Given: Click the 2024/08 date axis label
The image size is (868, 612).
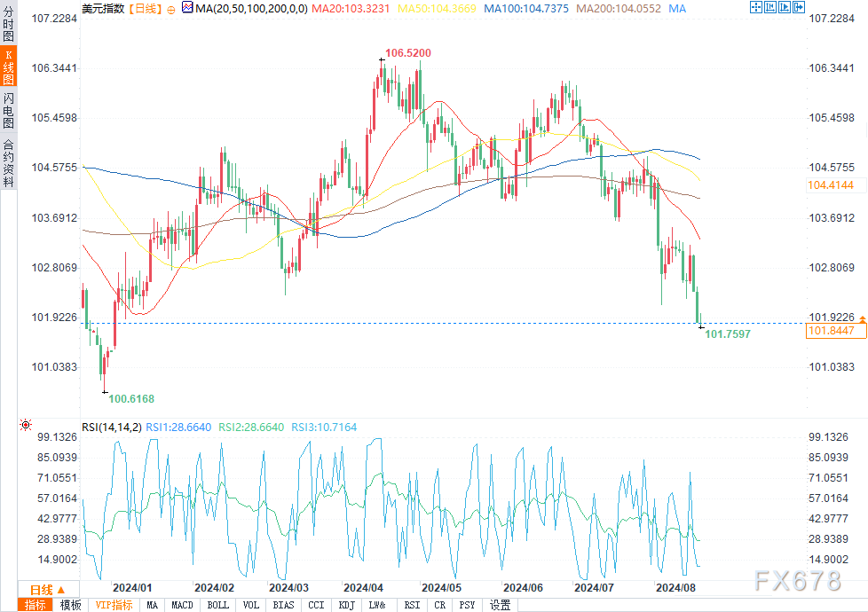Looking at the screenshot, I should point(675,588).
